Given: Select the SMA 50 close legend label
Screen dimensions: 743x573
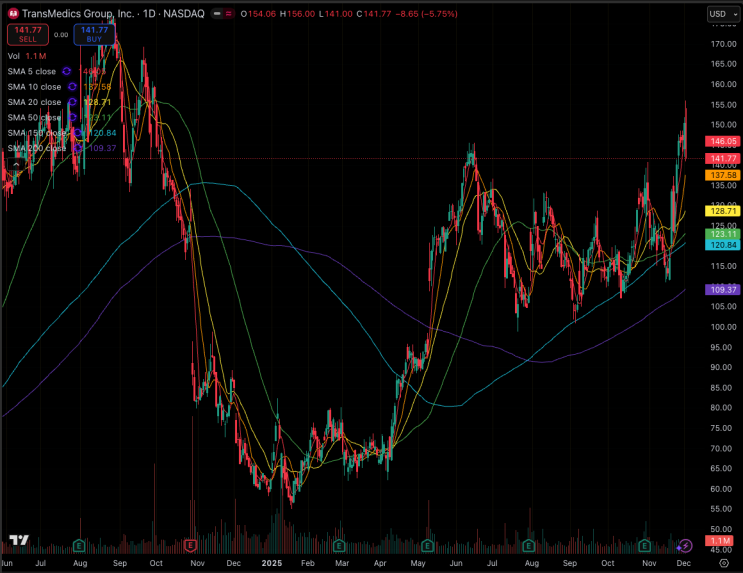Looking at the screenshot, I should (34, 117).
